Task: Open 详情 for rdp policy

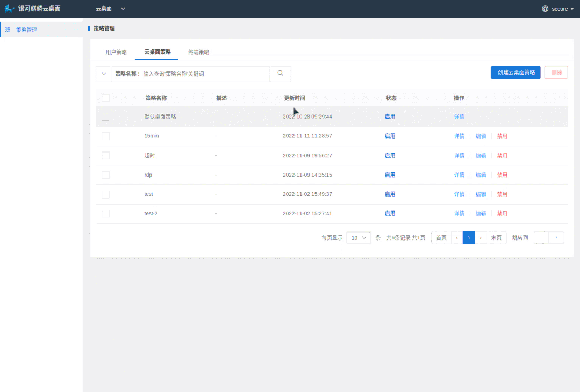Action: point(459,175)
